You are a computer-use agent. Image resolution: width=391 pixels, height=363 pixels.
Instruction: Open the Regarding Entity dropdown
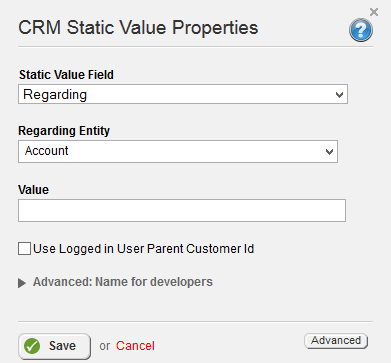click(x=178, y=152)
